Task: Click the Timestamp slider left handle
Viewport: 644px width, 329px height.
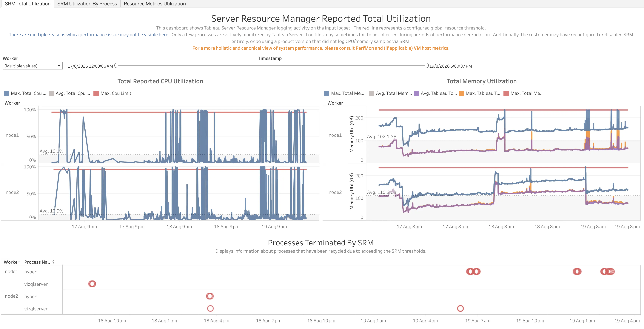Action: pos(116,66)
